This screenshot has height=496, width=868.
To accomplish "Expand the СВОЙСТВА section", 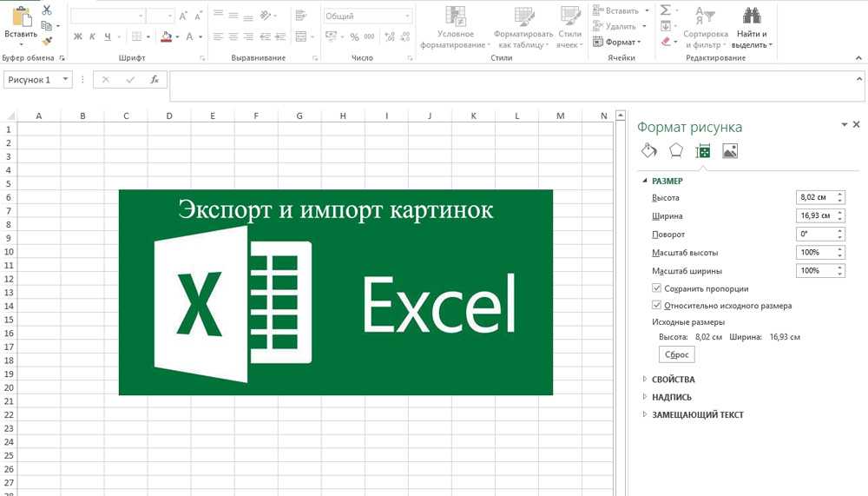I will (673, 380).
